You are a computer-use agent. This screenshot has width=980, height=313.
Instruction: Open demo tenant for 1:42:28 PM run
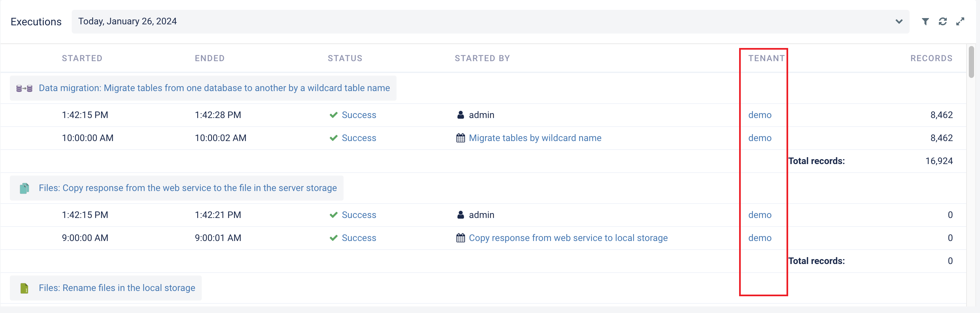[760, 115]
